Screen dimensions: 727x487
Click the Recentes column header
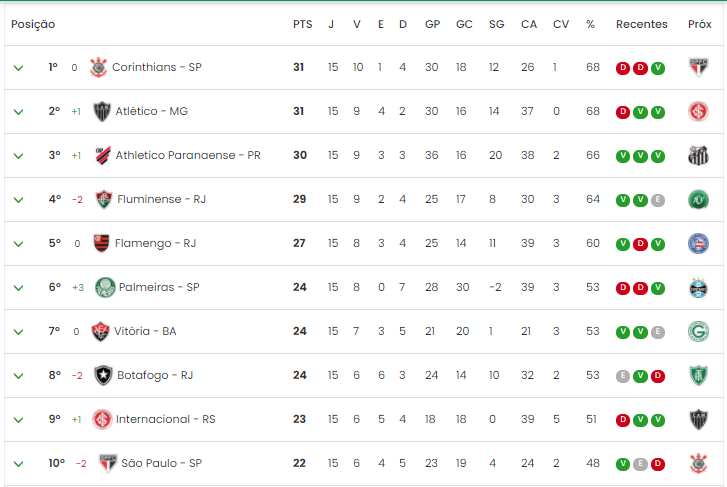642,24
